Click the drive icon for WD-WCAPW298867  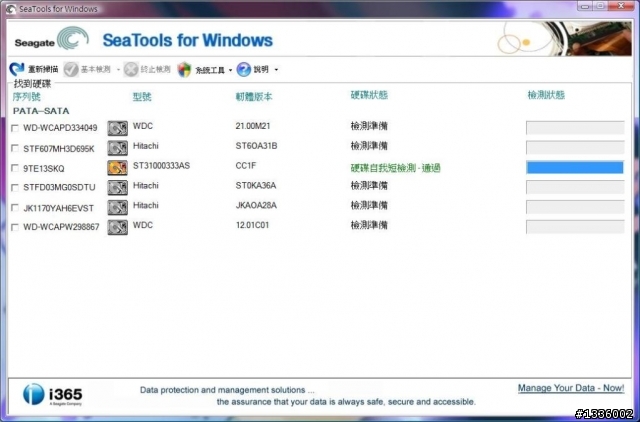click(x=118, y=227)
